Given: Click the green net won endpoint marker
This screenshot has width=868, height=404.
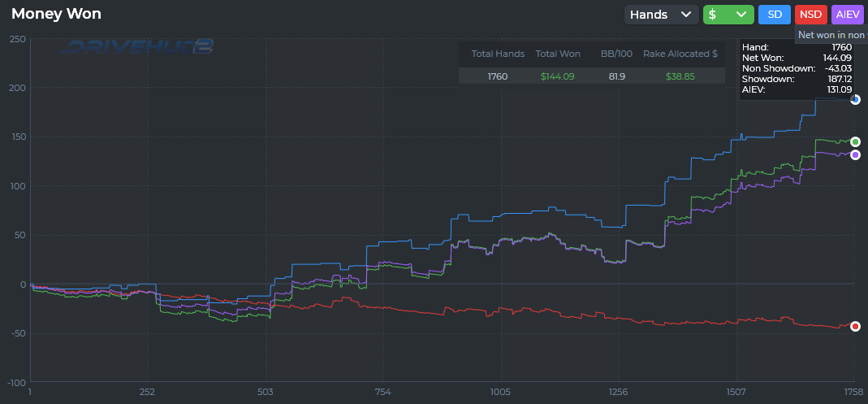Looking at the screenshot, I should [x=855, y=142].
